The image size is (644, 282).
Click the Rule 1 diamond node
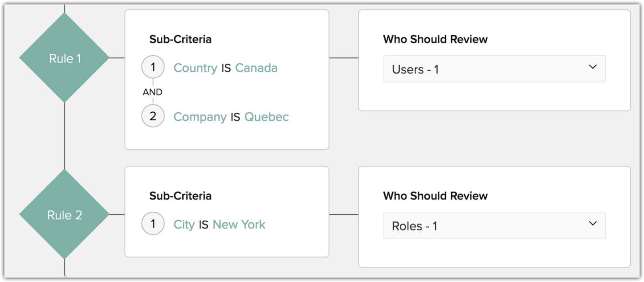coord(64,58)
